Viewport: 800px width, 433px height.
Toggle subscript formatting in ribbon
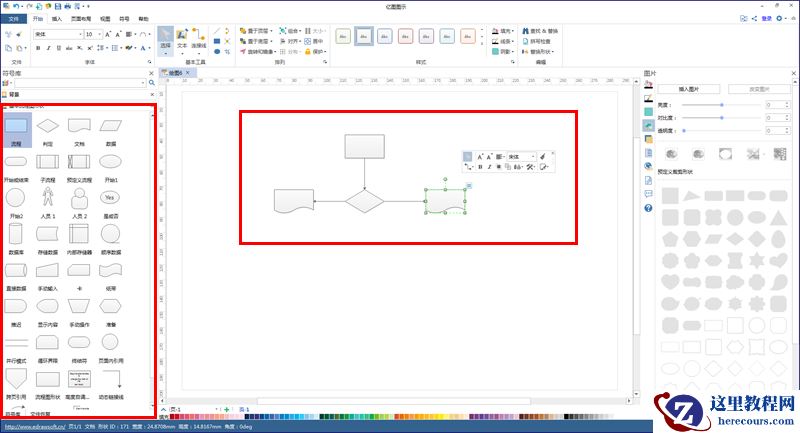pos(80,48)
